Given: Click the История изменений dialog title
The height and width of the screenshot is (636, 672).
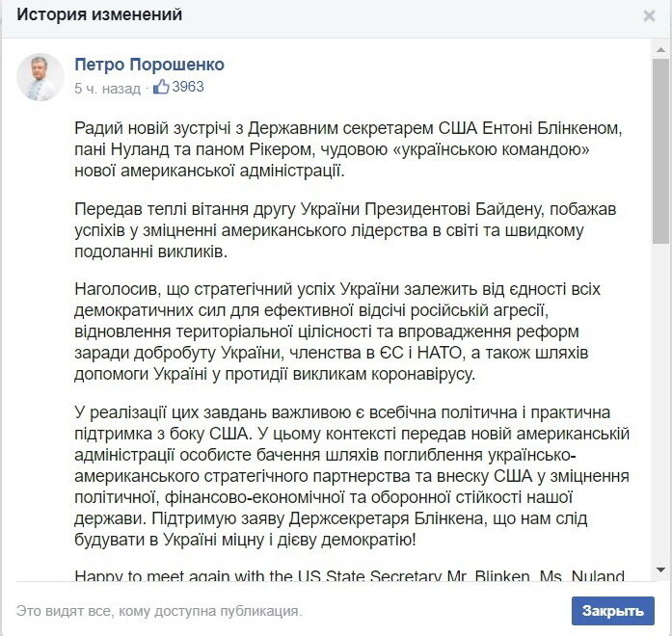Looking at the screenshot, I should pos(100,15).
